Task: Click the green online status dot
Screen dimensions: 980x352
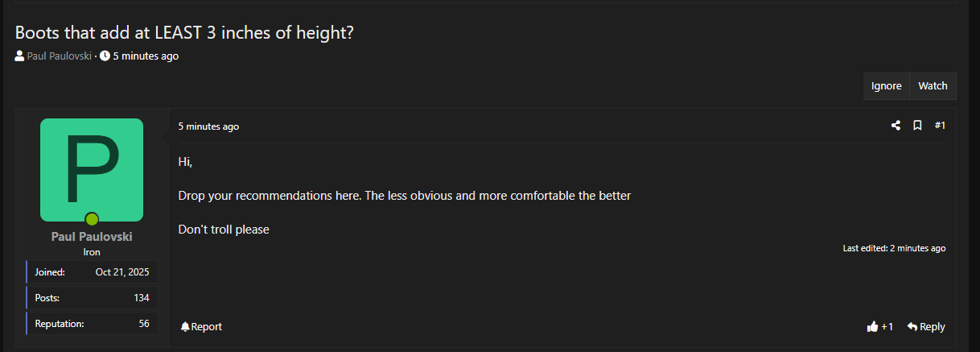Action: coord(92,219)
